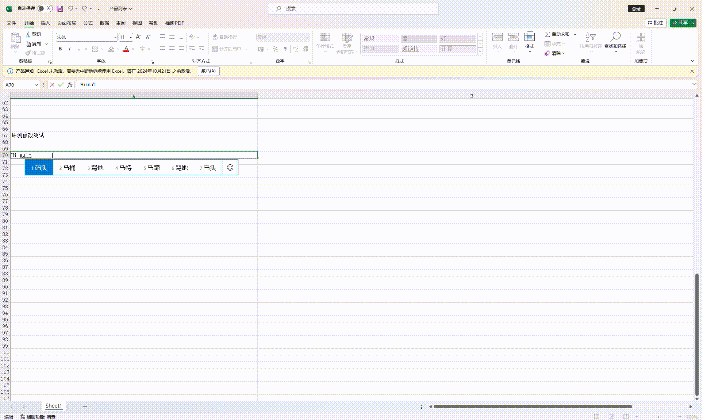Click the Sort & Filter icon
The width and height of the screenshot is (702, 420).
[x=591, y=37]
